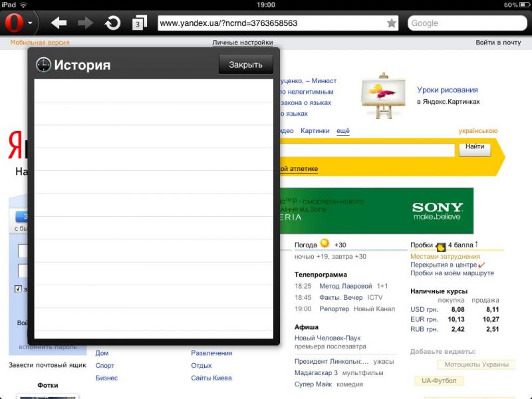Viewport: 532px width, 399px height.
Task: Go forward with the right arrow
Action: pos(85,23)
